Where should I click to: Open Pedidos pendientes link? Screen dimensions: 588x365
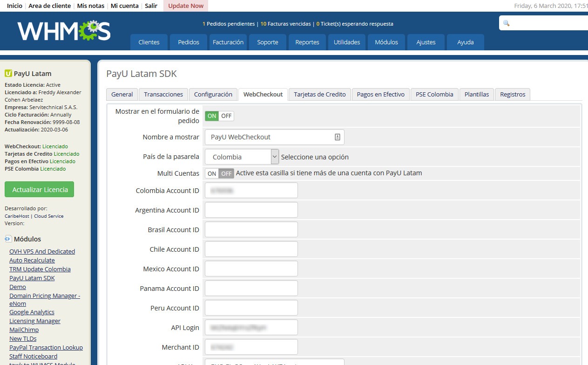pos(229,24)
